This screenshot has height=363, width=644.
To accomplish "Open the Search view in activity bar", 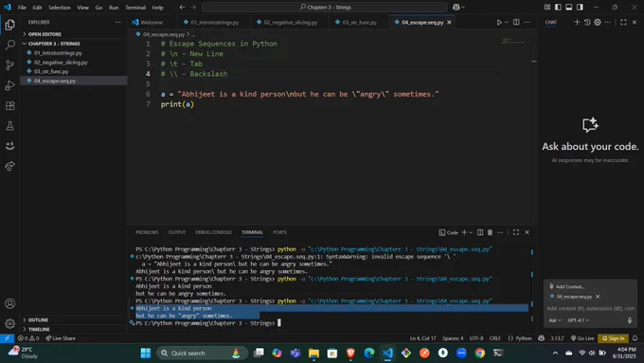I will point(9,45).
